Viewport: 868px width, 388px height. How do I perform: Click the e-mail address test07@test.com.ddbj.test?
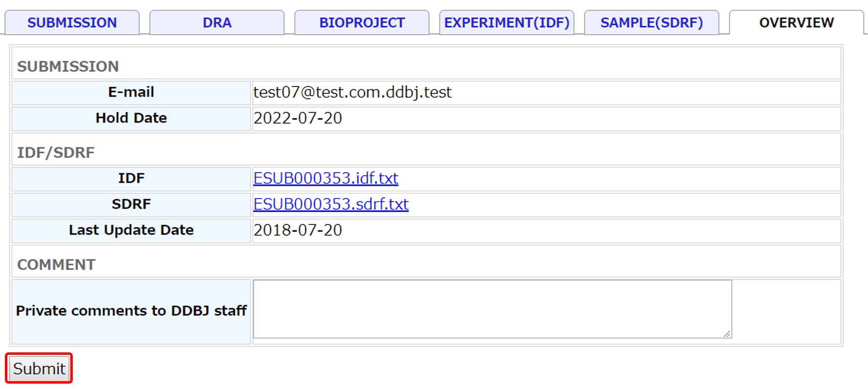pos(352,92)
